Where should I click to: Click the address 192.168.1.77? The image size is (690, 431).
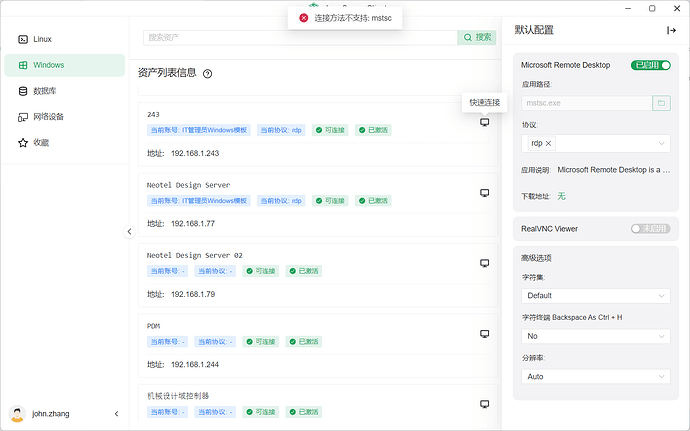pos(193,224)
